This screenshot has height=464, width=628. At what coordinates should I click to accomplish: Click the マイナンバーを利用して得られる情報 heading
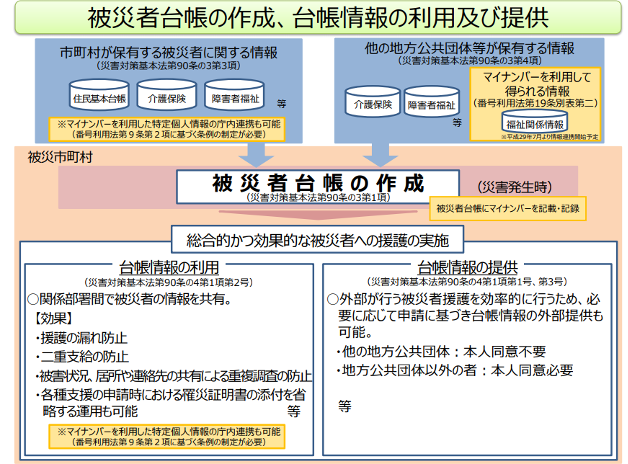[537, 84]
